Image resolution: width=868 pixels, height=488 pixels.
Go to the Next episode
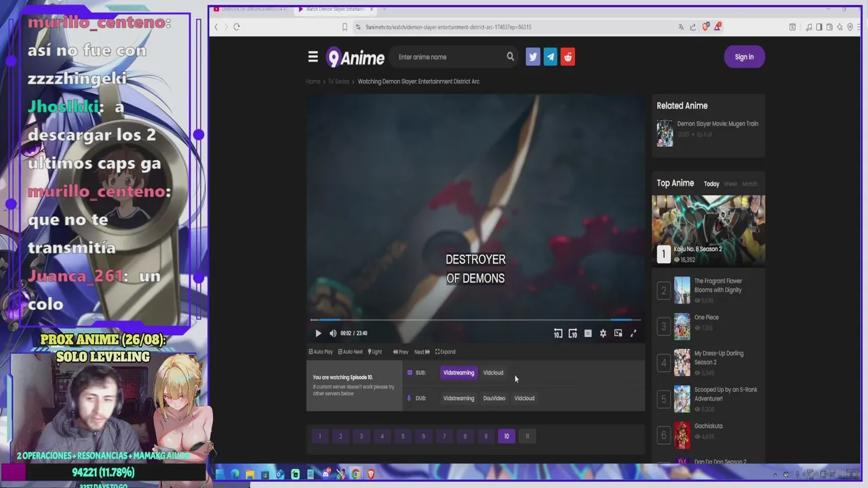422,352
